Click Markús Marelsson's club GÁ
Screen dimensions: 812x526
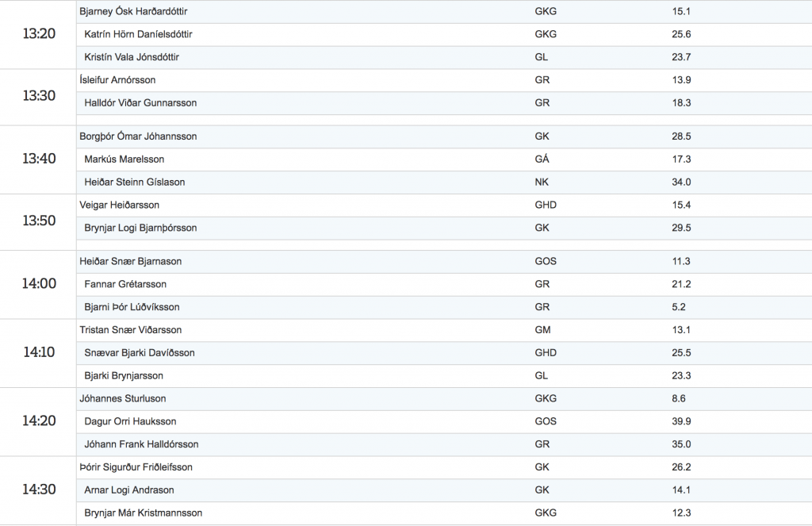click(542, 159)
